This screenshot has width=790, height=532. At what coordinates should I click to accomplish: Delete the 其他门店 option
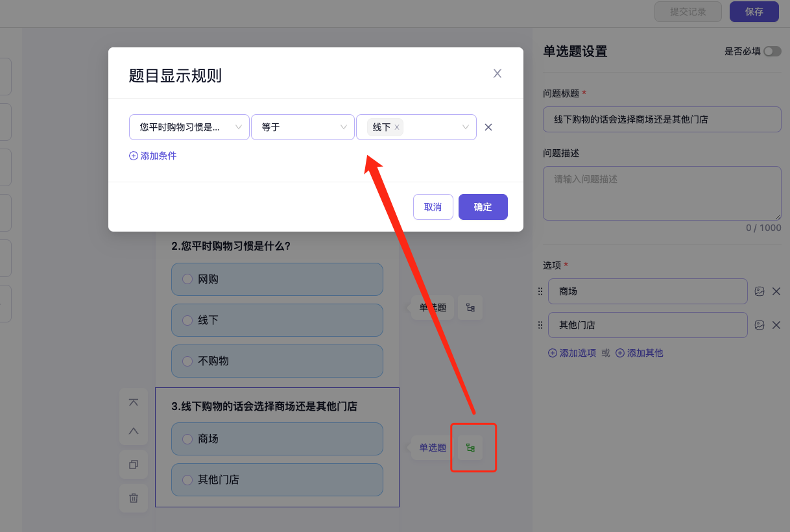776,325
